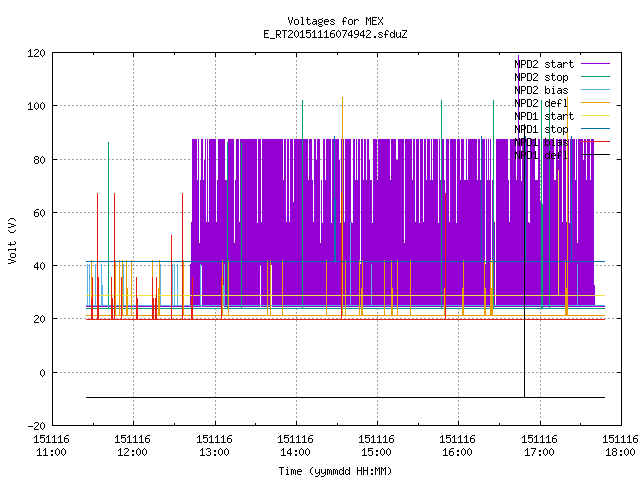Click the yellow NPD1 start legend line sample
This screenshot has height=480, width=640.
tap(595, 116)
